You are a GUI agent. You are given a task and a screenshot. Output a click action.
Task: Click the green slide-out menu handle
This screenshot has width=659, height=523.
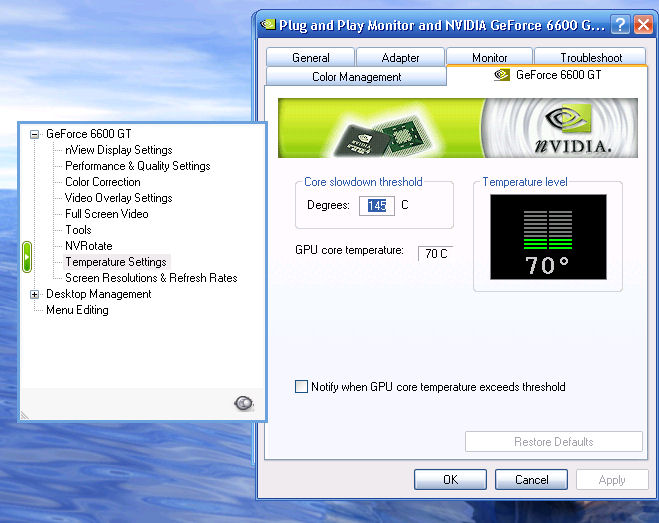pyautogui.click(x=26, y=256)
